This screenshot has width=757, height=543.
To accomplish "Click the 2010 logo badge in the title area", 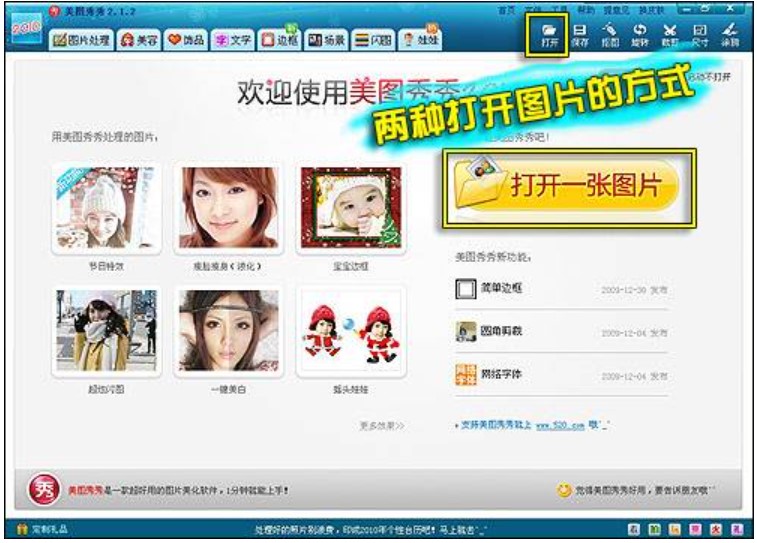I will pyautogui.click(x=27, y=28).
